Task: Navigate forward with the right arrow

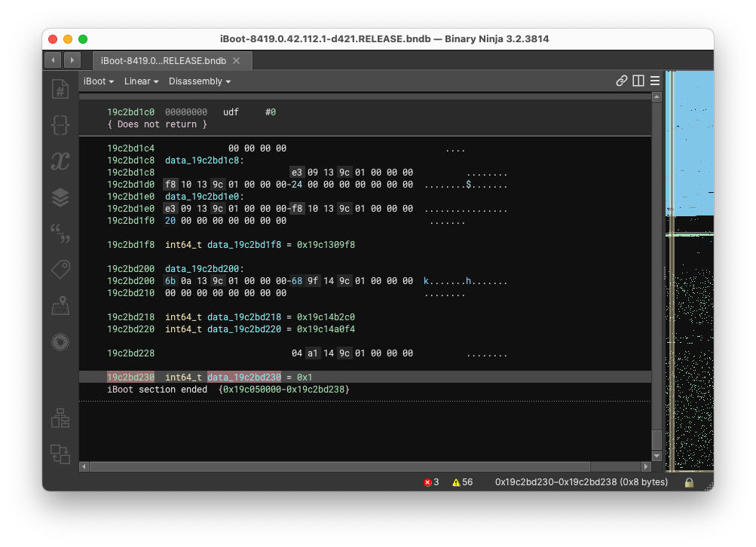Action: point(72,60)
